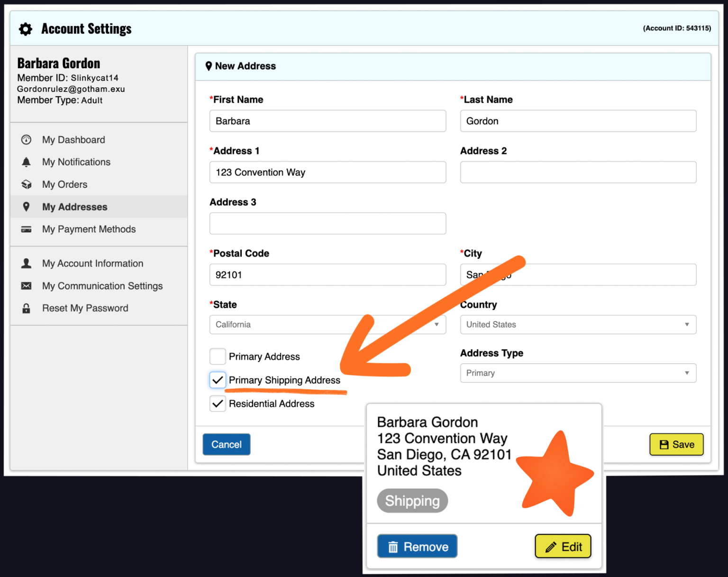Click the padlock icon beside Reset My Password
This screenshot has width=728, height=577.
click(x=26, y=308)
